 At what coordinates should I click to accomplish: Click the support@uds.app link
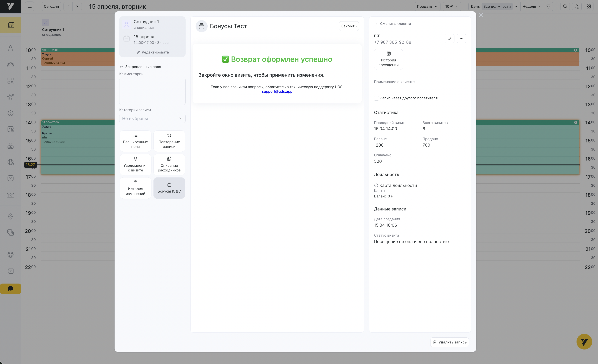277,92
